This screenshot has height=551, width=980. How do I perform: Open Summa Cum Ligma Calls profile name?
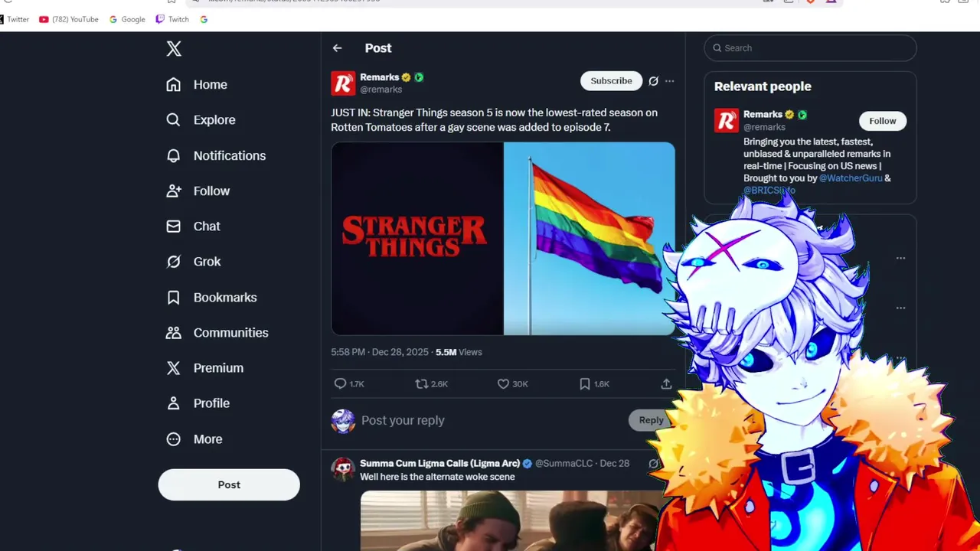[440, 464]
